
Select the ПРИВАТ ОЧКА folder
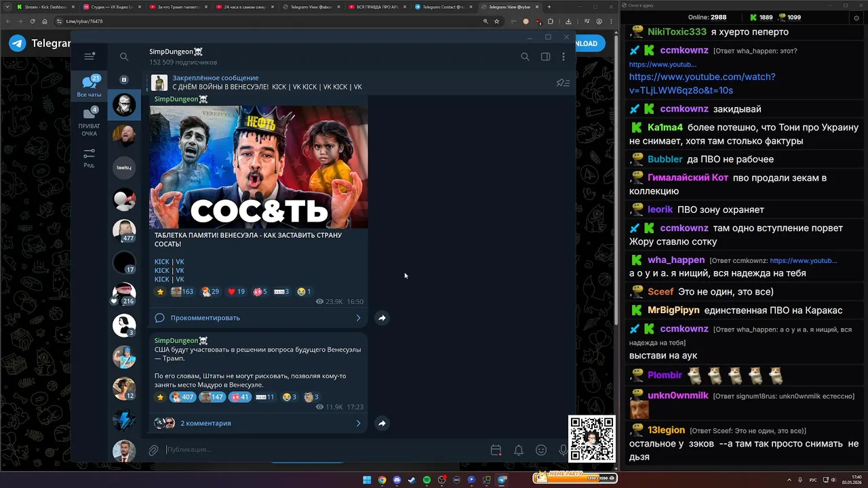pyautogui.click(x=89, y=121)
